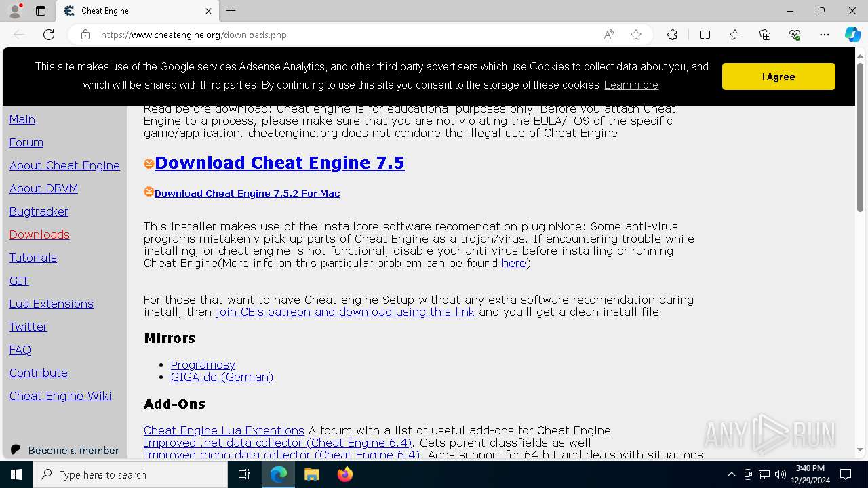Open Tutorials sidebar link
This screenshot has height=488, width=868.
[x=33, y=258]
